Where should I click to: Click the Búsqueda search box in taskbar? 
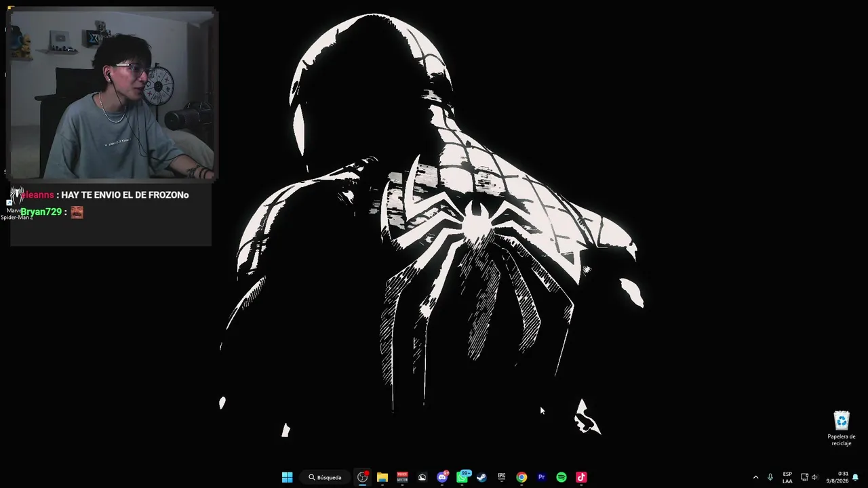(325, 477)
